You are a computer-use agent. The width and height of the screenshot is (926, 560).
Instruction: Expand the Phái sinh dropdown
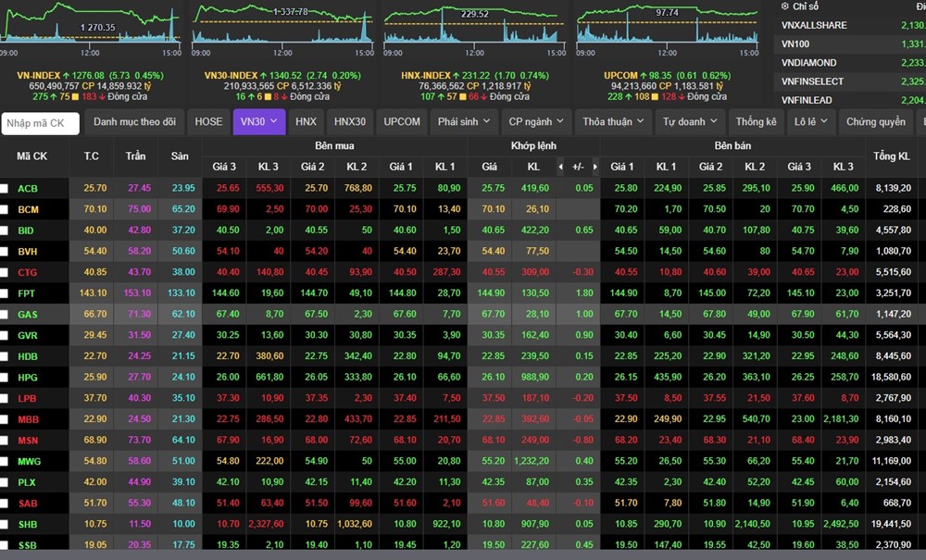pyautogui.click(x=464, y=121)
